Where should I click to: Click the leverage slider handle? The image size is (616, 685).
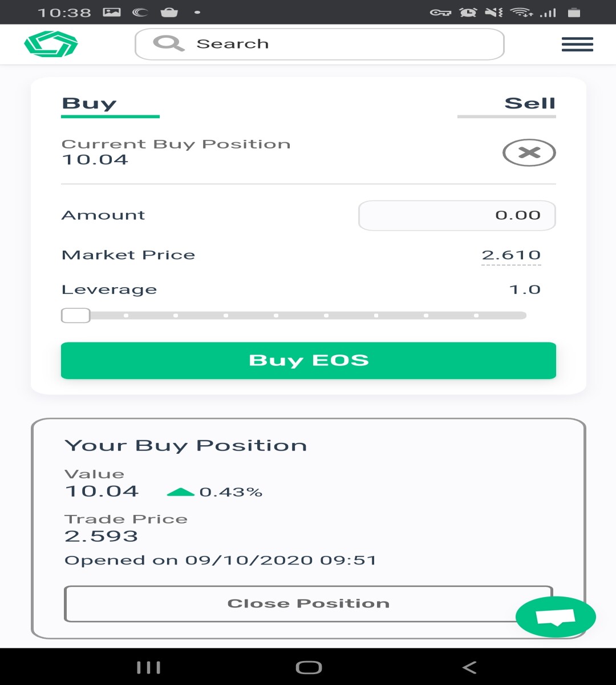pos(76,315)
